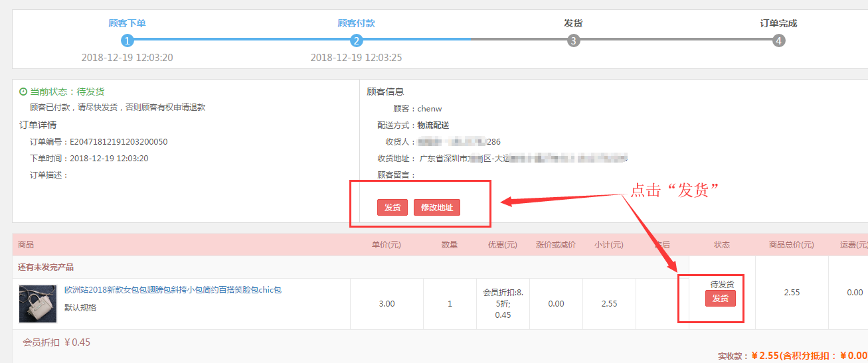This screenshot has width=868, height=363.
Task: Click the customer name chenw
Action: [430, 108]
